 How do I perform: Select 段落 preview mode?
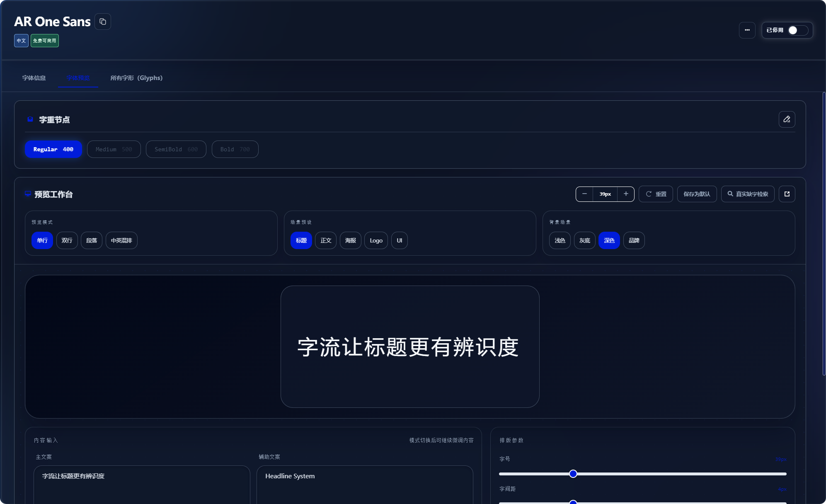click(92, 240)
